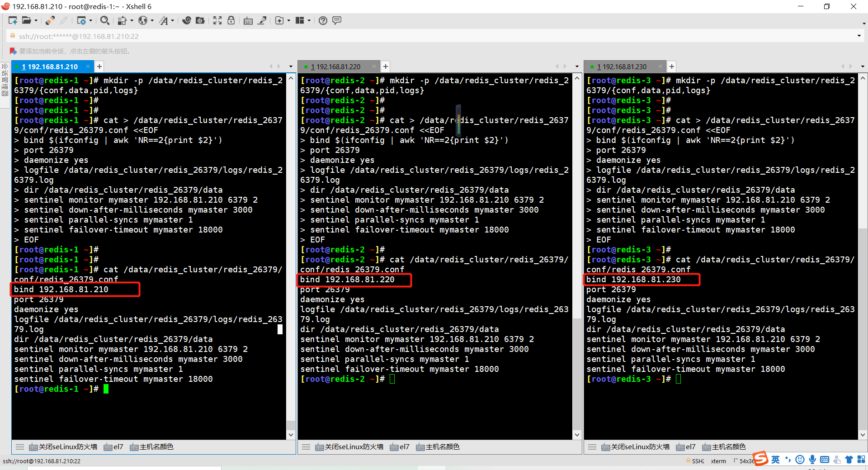Add new tab beside 192.168.81.210 tab

(x=99, y=66)
